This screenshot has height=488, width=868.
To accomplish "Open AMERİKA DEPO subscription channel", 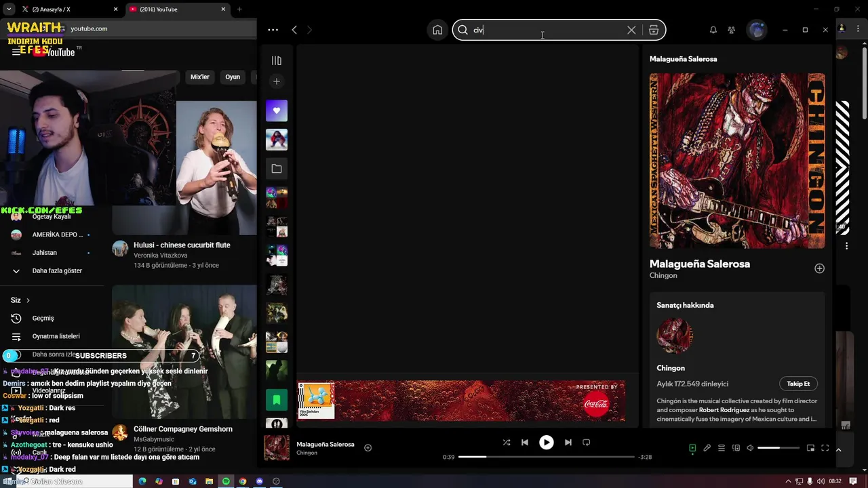I will (57, 235).
